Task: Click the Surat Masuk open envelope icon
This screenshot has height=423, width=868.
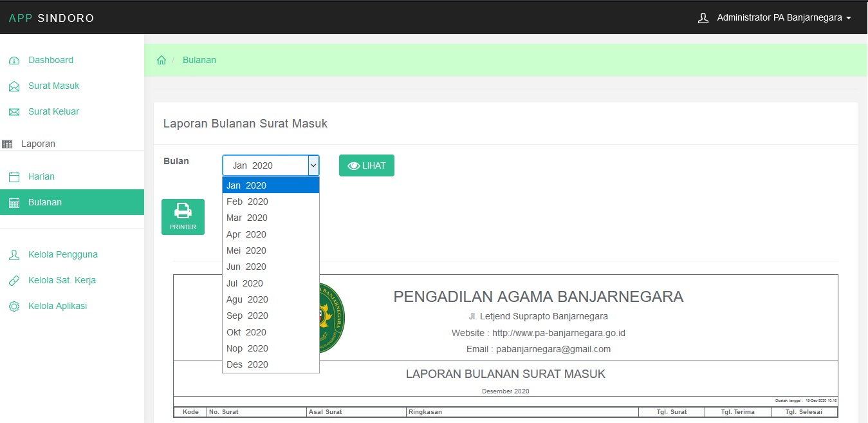Action: 14,86
